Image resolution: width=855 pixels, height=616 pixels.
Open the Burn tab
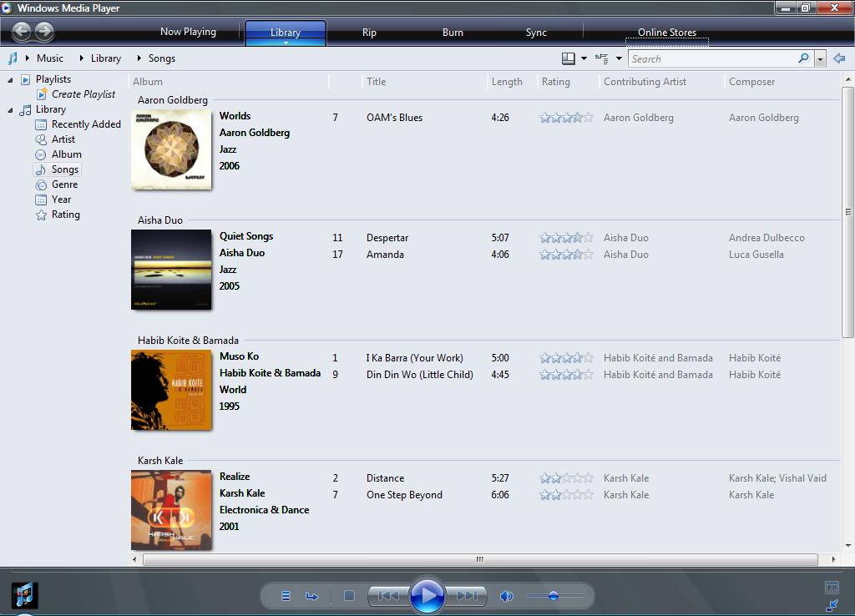pos(453,33)
